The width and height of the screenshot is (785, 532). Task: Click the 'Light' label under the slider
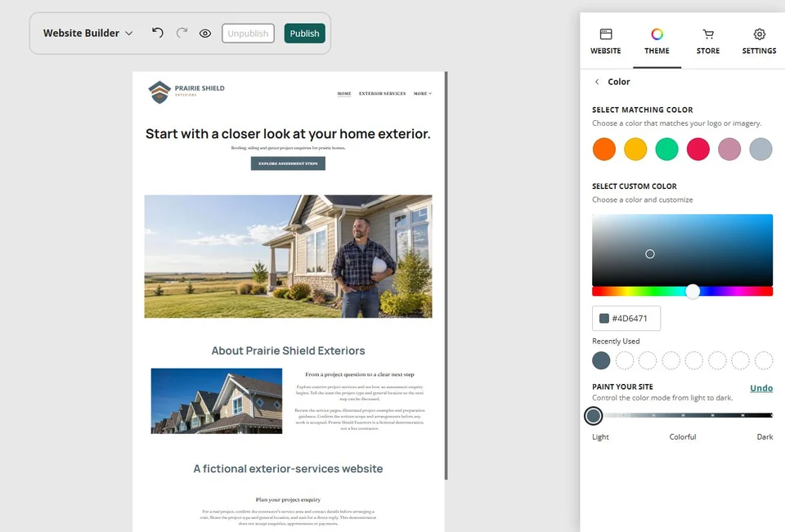tap(600, 437)
